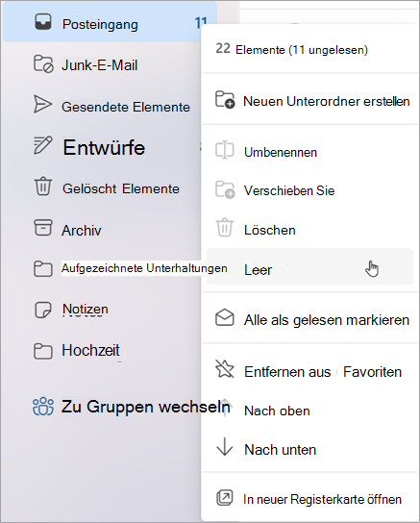
Task: Click the Aufgezeichnete Unterhaltungen folder icon
Action: pyautogui.click(x=43, y=269)
